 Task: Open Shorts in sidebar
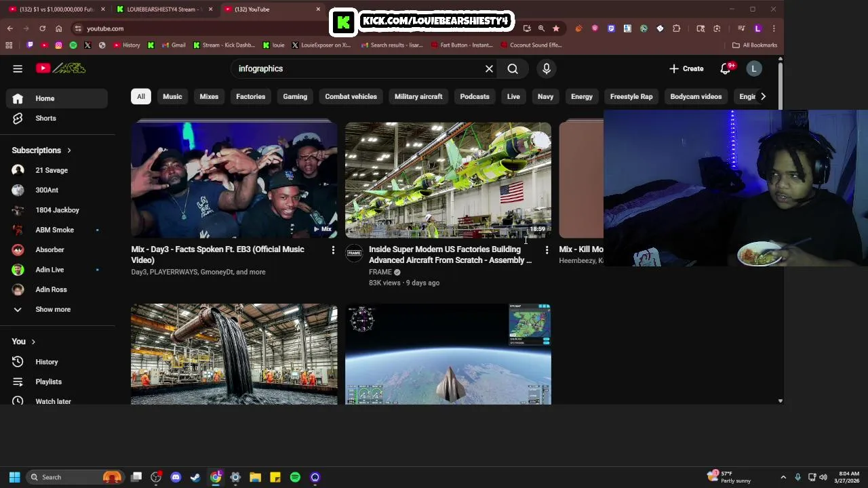57,118
